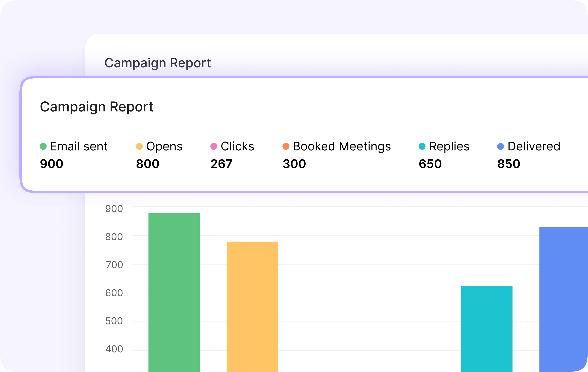Click the green Email sent legend dot
588x372 pixels.
pos(43,147)
